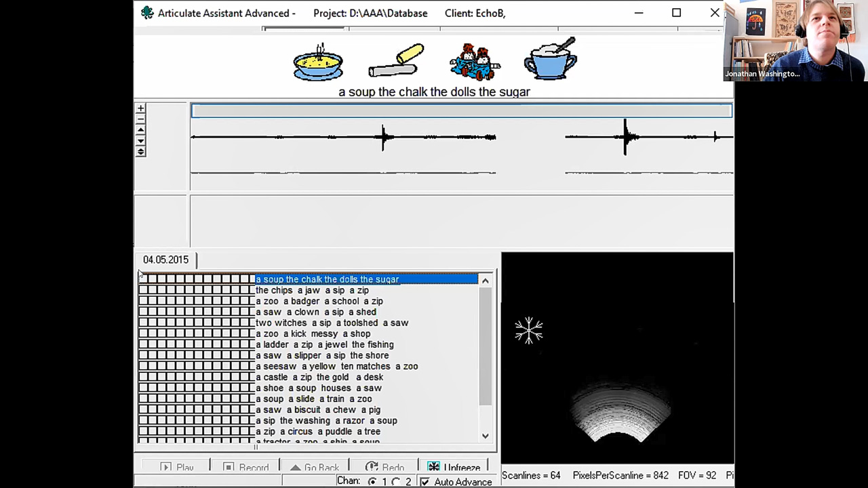Click the double-arrow fit waveform button
This screenshot has width=868, height=488.
pos(140,152)
